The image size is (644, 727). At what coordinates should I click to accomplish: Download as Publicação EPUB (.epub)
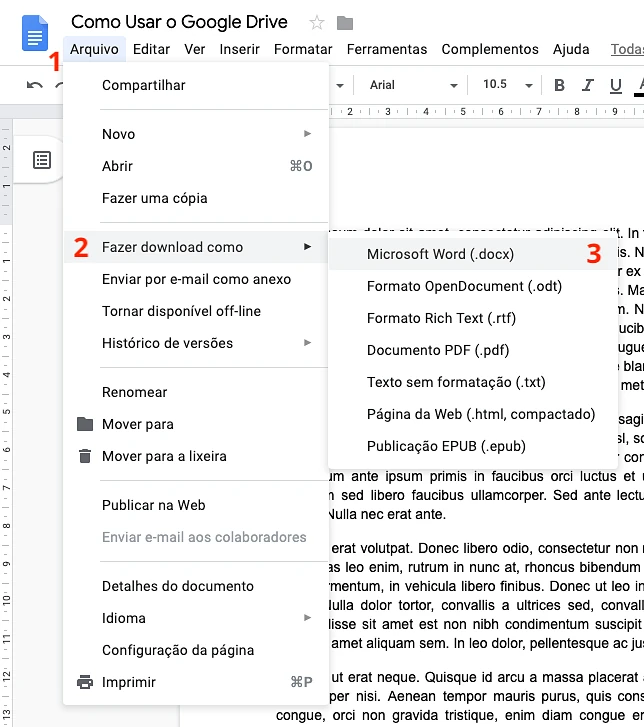473,446
